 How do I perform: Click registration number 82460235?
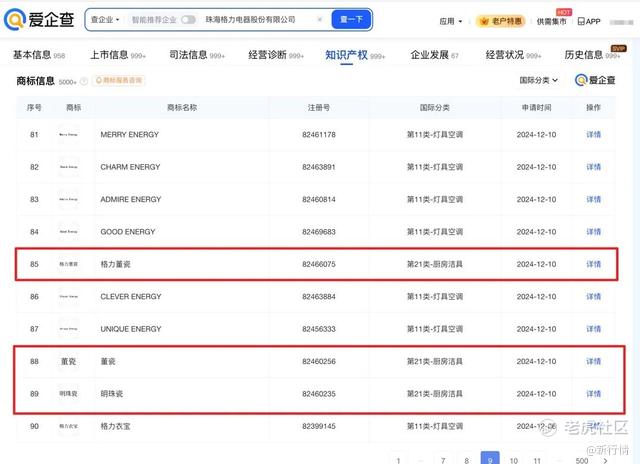point(319,393)
